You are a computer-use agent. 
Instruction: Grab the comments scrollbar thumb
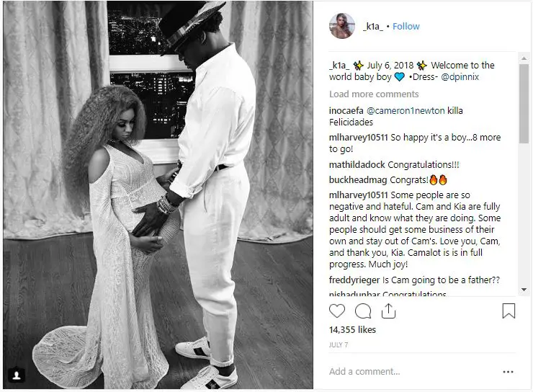pyautogui.click(x=524, y=103)
